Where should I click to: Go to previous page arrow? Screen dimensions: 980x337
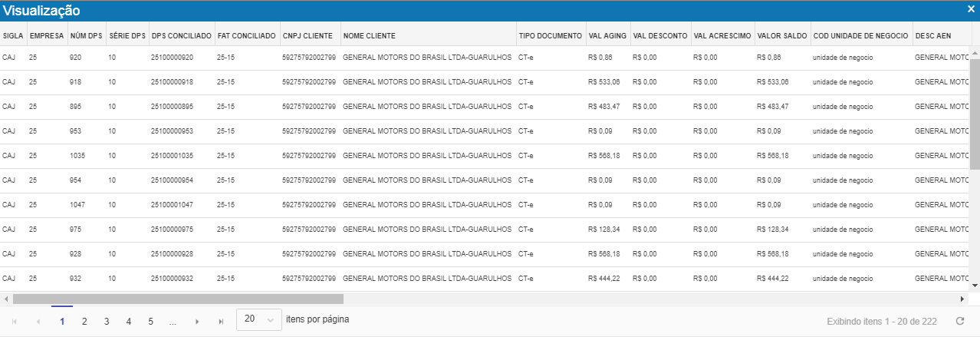point(38,322)
